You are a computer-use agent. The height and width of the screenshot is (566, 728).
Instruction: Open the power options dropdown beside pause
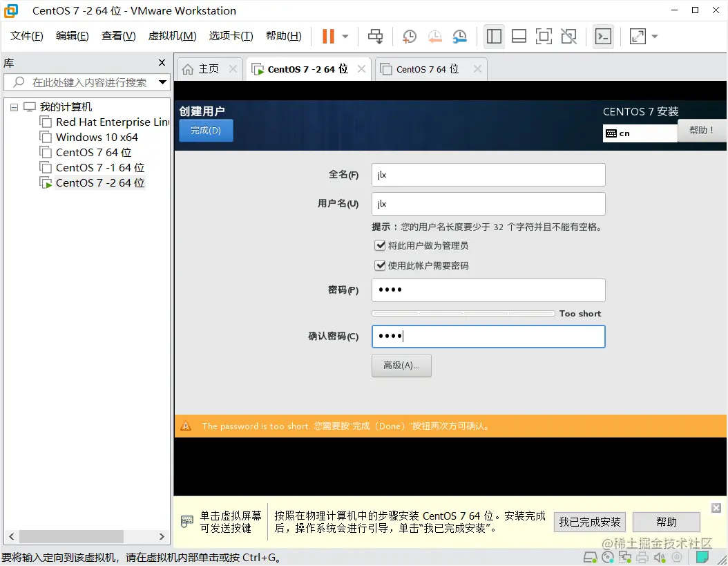point(345,36)
